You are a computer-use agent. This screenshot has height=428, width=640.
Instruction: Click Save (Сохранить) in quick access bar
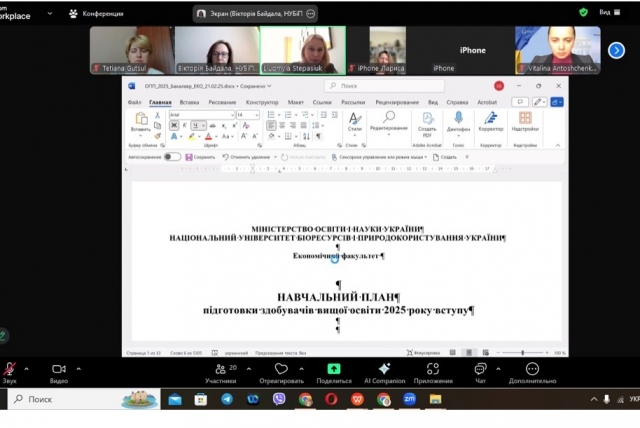pyautogui.click(x=200, y=157)
